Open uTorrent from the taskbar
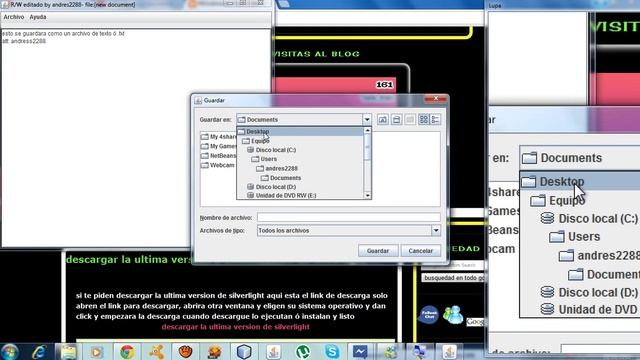This screenshot has width=640, height=360. point(303,352)
